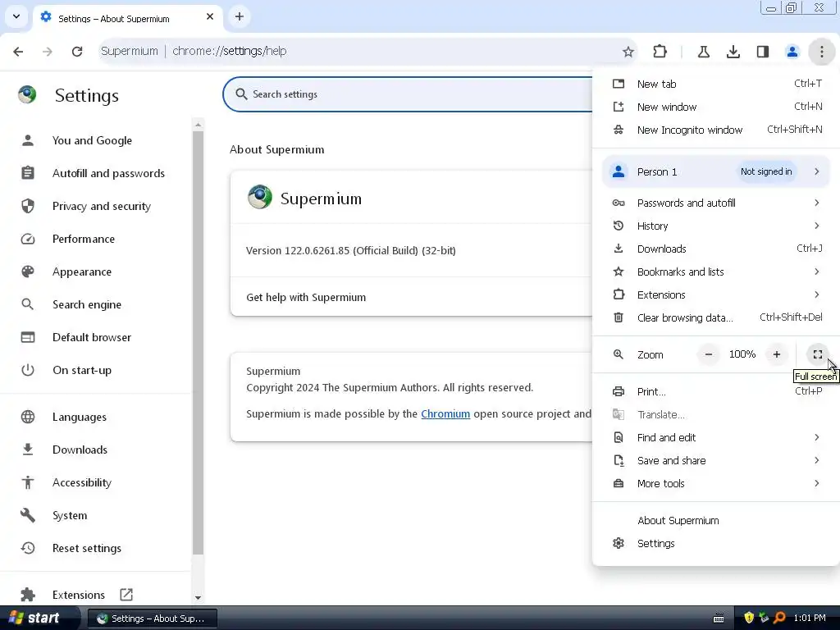Open the downloads tray icon in toolbar
The width and height of the screenshot is (840, 630).
pyautogui.click(x=733, y=52)
